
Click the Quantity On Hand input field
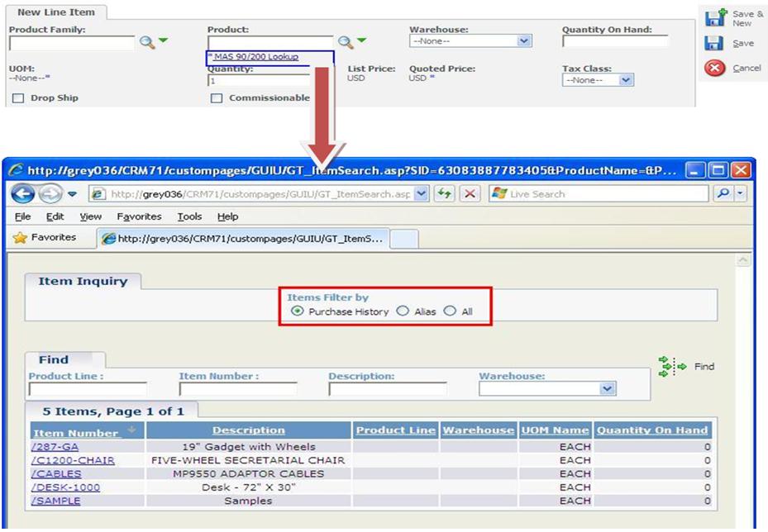tap(615, 41)
